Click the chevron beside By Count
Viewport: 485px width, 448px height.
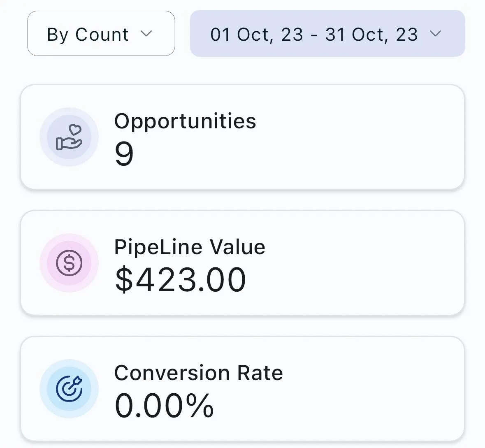146,33
